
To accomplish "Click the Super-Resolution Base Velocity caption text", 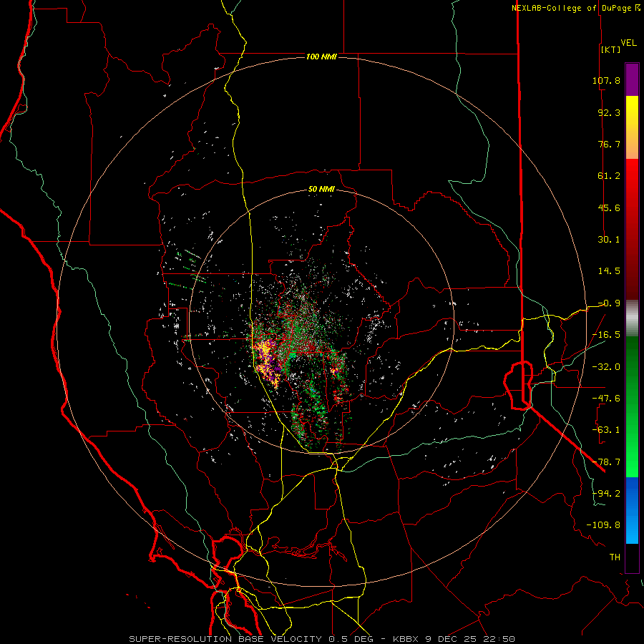I will [x=321, y=639].
